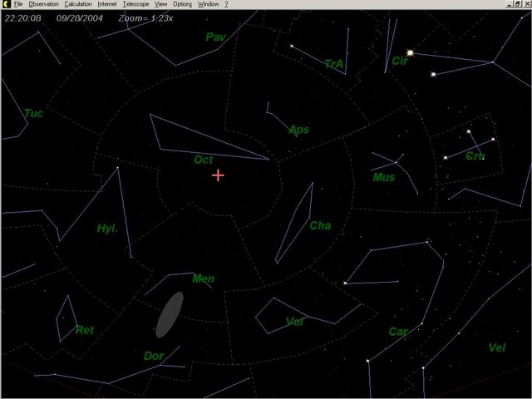This screenshot has width=532, height=399.
Task: Click the Tuc constellation label
Action: pyautogui.click(x=33, y=113)
